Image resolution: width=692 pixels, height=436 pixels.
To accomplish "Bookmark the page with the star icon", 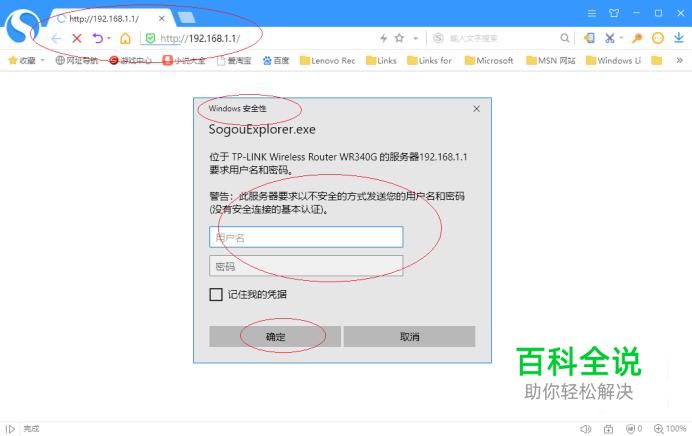I will (399, 38).
